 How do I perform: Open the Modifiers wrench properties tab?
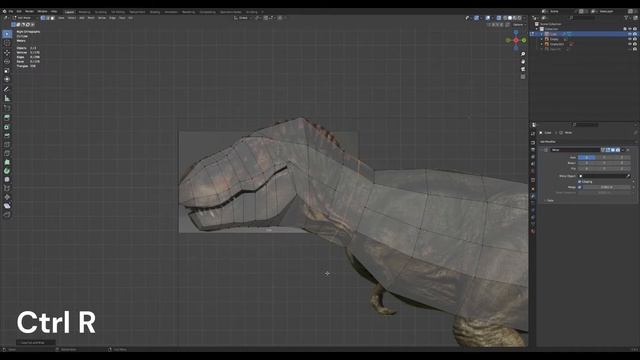point(533,196)
